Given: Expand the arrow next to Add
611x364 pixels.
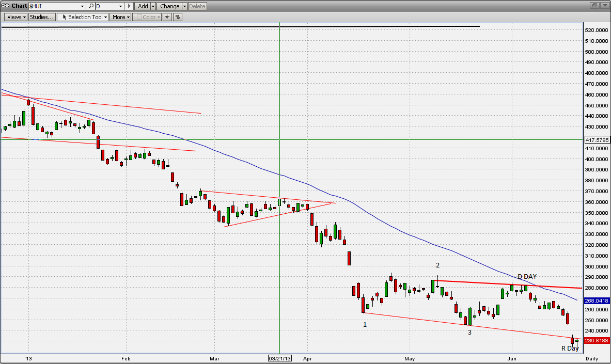Looking at the screenshot, I should pyautogui.click(x=153, y=6).
